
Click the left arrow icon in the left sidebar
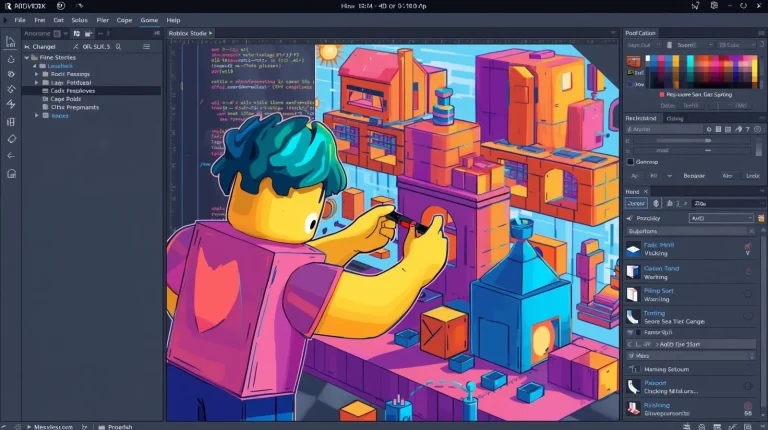coord(11,156)
